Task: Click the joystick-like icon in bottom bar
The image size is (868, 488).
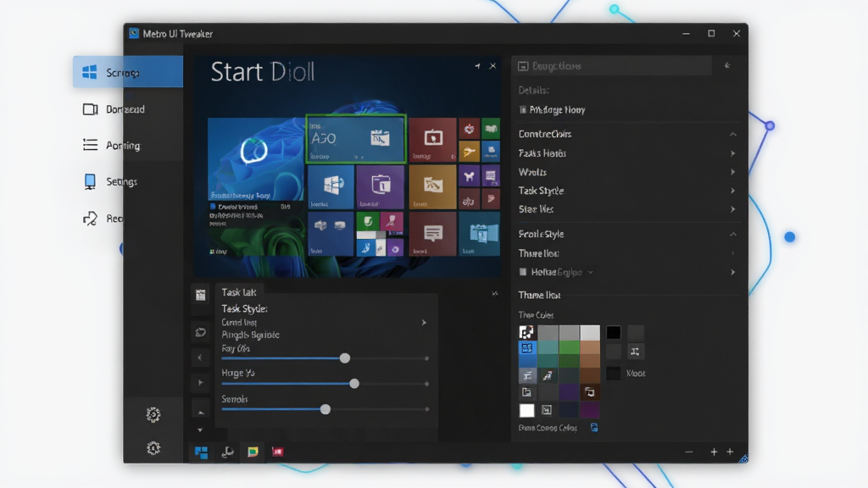Action: click(227, 452)
